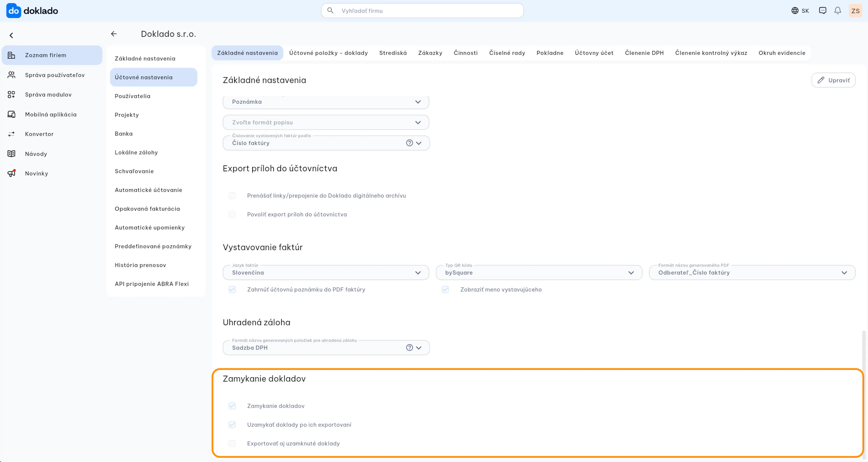
Task: Open Lokálne zálohy settings
Action: click(154, 152)
